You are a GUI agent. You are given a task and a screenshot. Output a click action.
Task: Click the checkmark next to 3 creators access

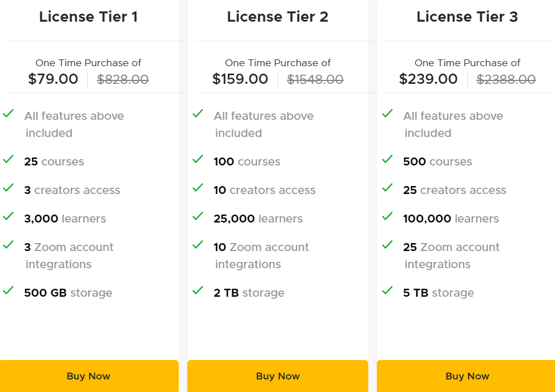[9, 189]
